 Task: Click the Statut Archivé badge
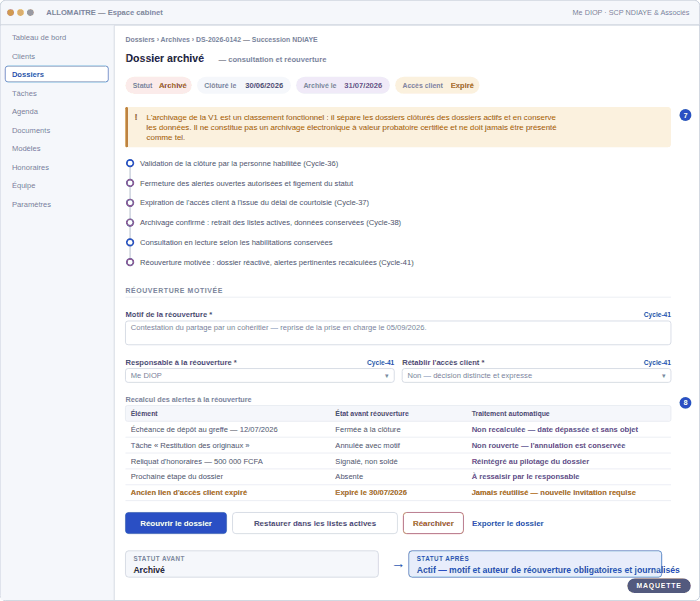(159, 85)
